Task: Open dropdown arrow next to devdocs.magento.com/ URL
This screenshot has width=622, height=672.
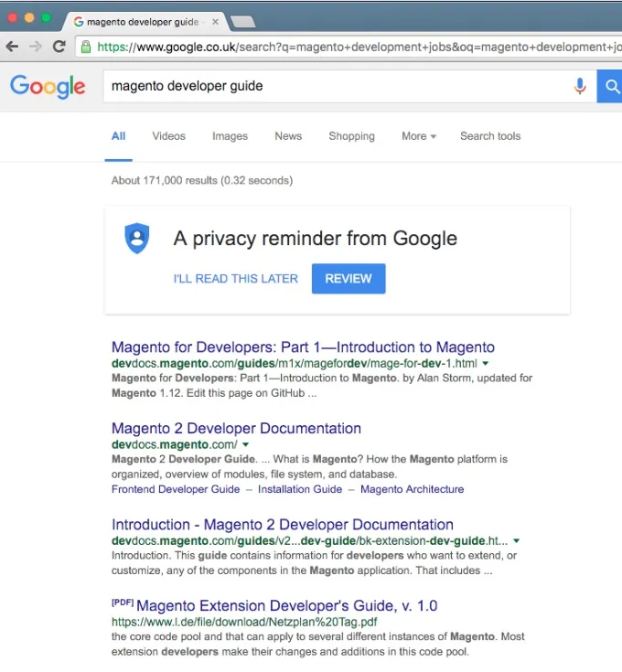Action: pos(246,444)
